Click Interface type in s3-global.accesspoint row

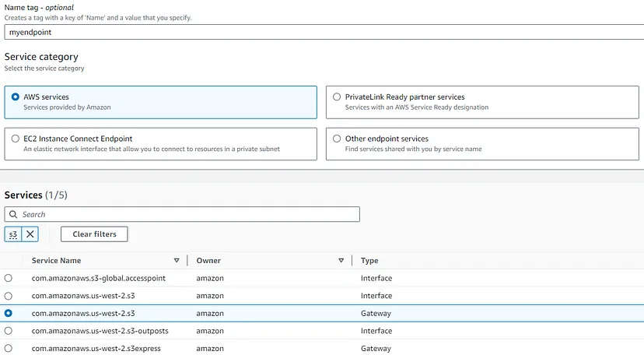[x=376, y=278]
